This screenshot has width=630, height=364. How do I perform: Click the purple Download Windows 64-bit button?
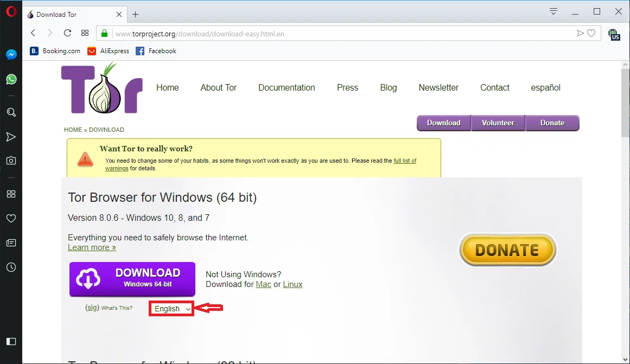[x=132, y=279]
